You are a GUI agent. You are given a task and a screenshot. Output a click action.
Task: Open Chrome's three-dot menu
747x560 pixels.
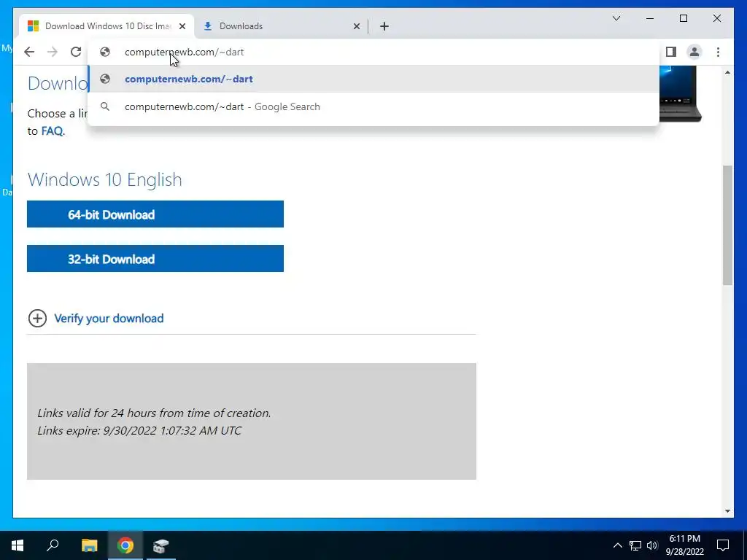(718, 52)
